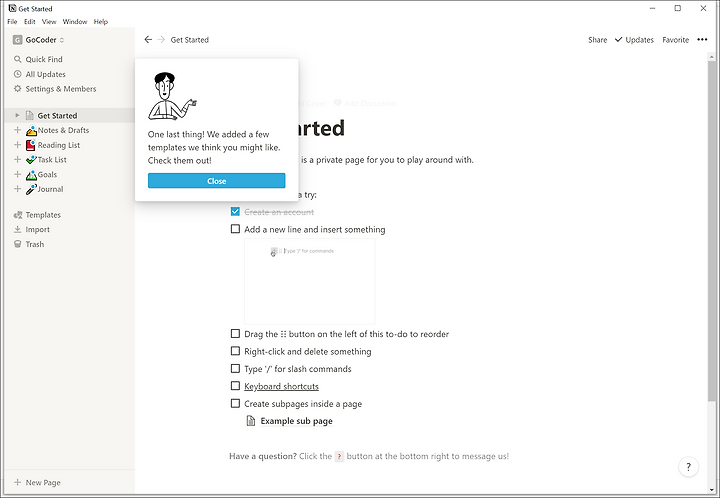The width and height of the screenshot is (720, 498).
Task: Check Create subpages inside a page box
Action: click(x=235, y=403)
